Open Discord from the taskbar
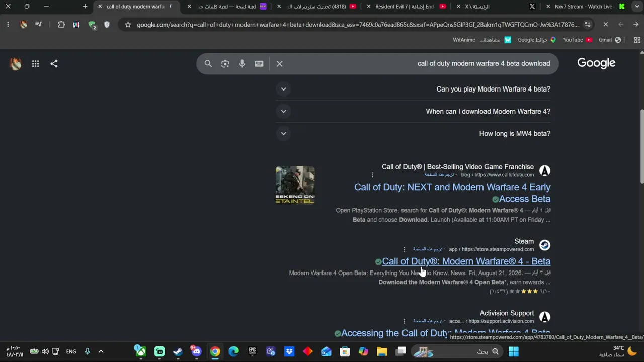This screenshot has width=644, height=362. [x=196, y=352]
